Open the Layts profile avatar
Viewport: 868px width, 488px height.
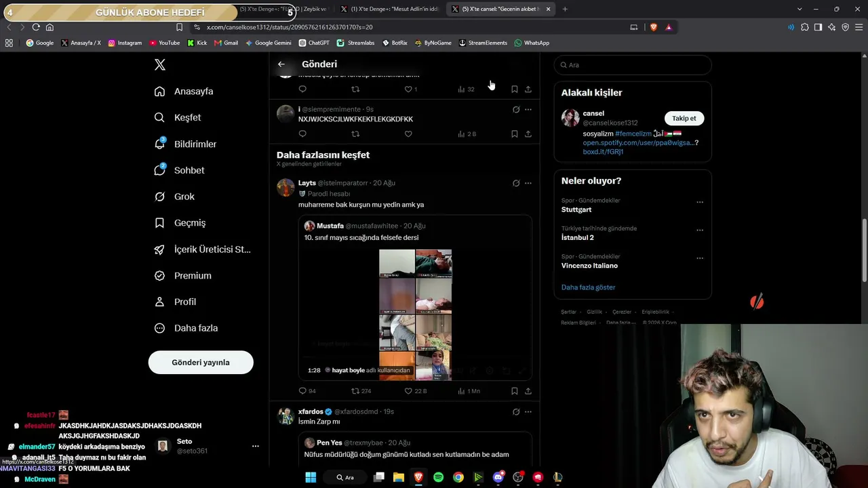click(x=285, y=187)
